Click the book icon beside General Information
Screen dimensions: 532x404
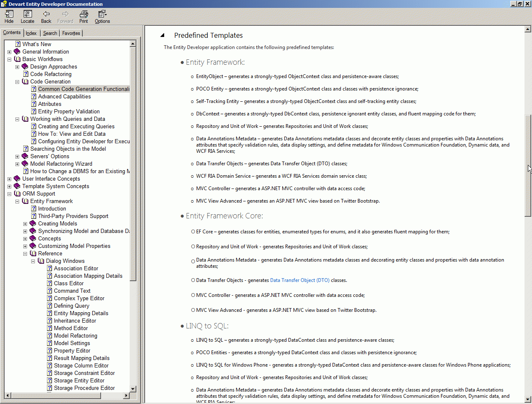click(x=17, y=51)
